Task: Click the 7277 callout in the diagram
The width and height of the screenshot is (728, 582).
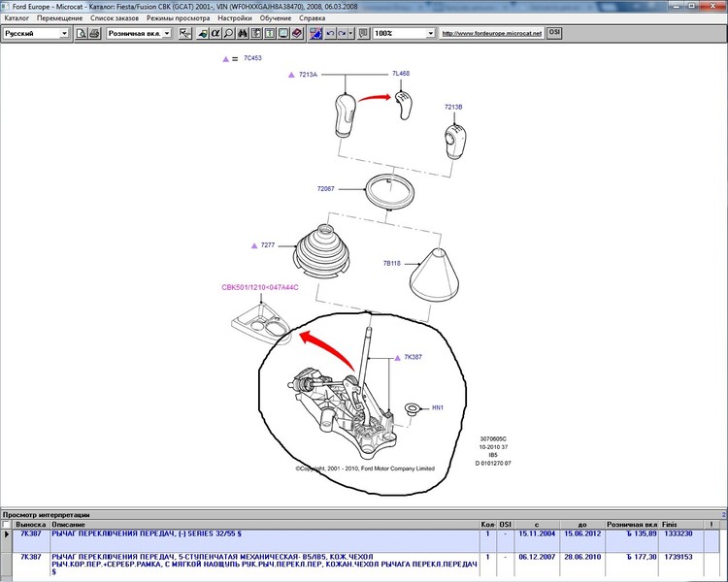Action: click(268, 245)
